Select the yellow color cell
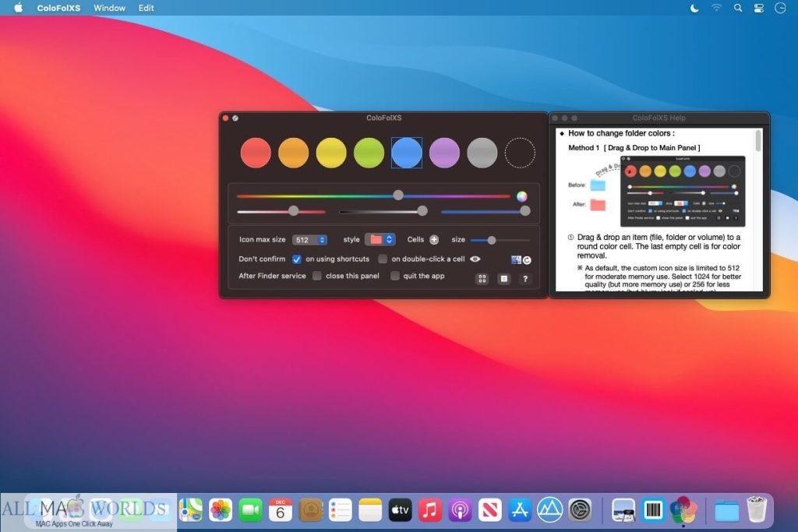The image size is (798, 532). (330, 153)
